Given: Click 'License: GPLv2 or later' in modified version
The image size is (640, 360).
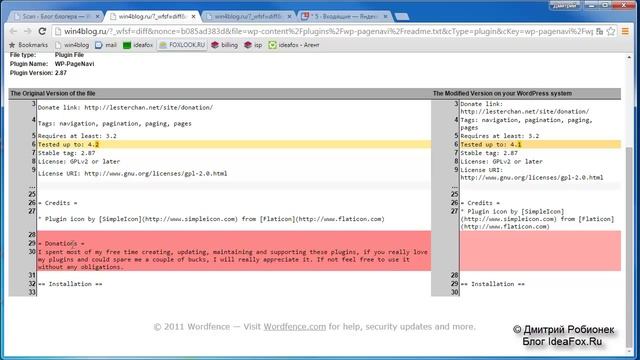Looking at the screenshot, I should click(x=502, y=162).
